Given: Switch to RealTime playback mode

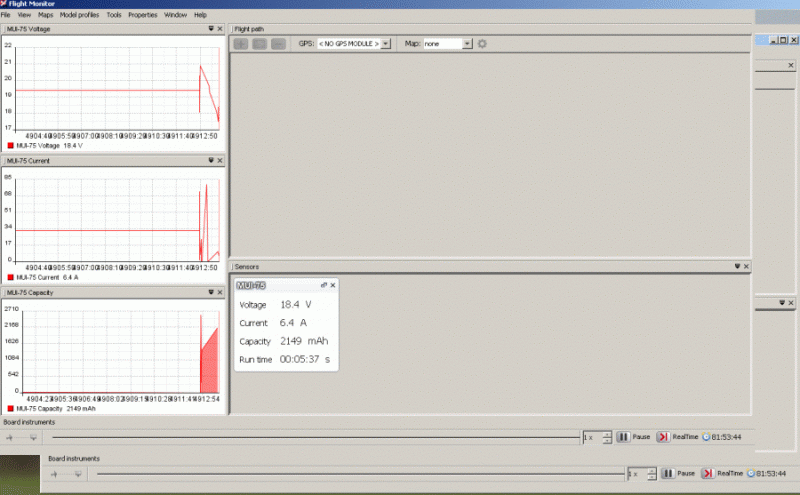Looking at the screenshot, I should coord(678,437).
